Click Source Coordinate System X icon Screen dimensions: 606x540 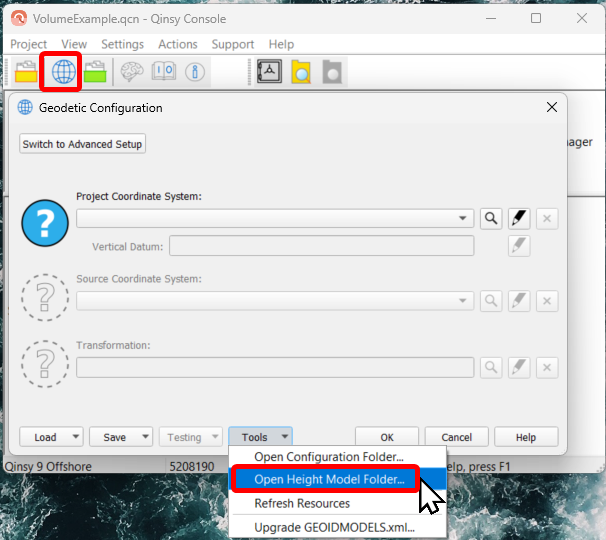547,301
